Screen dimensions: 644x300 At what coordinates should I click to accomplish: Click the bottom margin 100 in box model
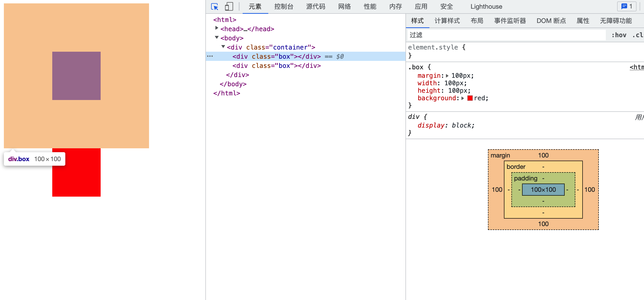[x=543, y=224]
